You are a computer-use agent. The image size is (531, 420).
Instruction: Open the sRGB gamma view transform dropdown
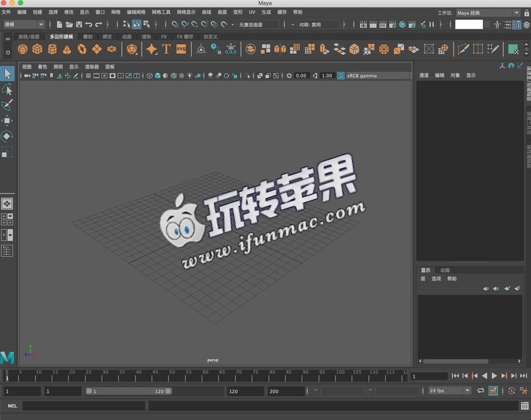click(377, 76)
